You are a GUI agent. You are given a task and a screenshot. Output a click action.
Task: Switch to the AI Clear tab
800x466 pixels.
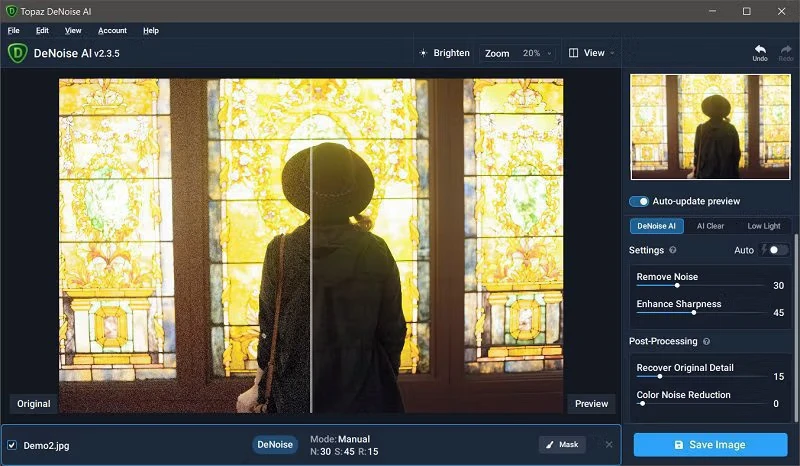click(710, 226)
